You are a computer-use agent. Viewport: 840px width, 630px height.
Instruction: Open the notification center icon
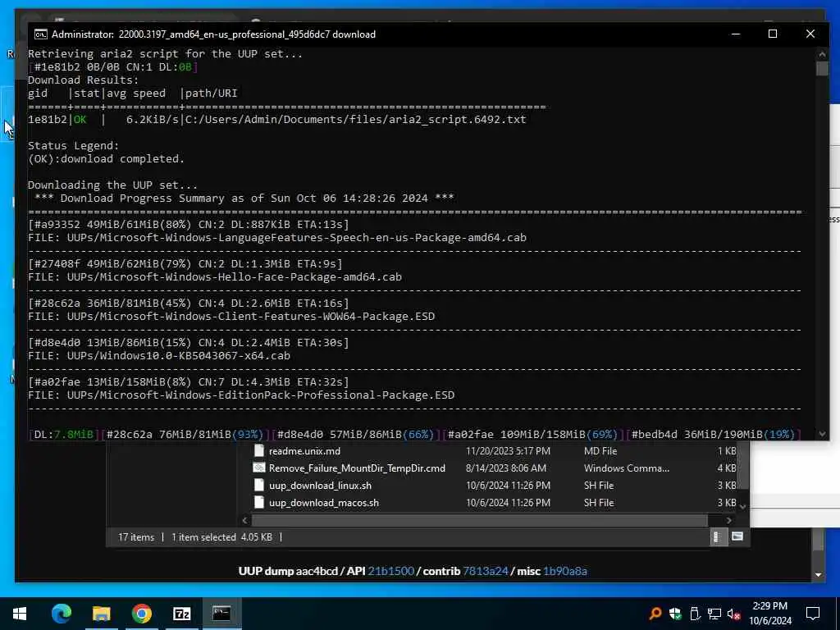tap(813, 614)
